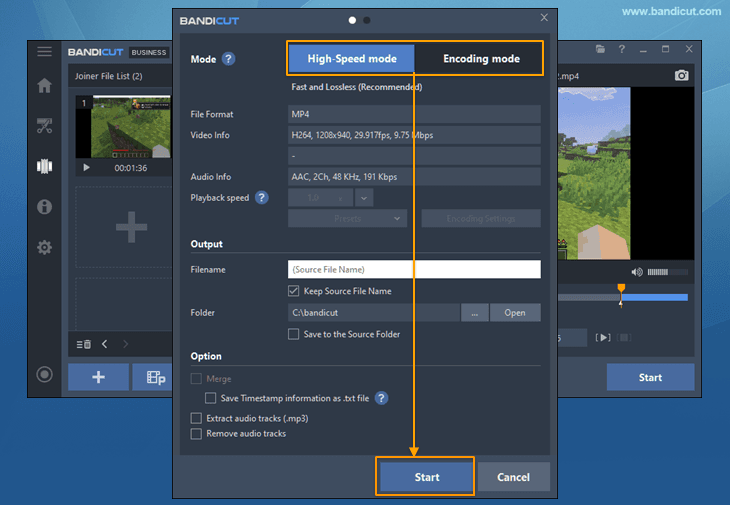Select the Cutter scissors icon in sidebar
The width and height of the screenshot is (730, 505).
[44, 126]
